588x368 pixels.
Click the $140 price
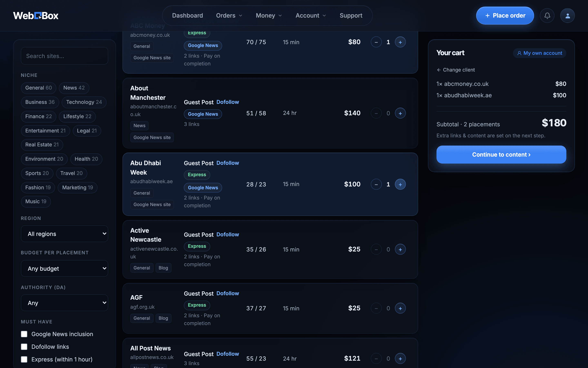352,113
